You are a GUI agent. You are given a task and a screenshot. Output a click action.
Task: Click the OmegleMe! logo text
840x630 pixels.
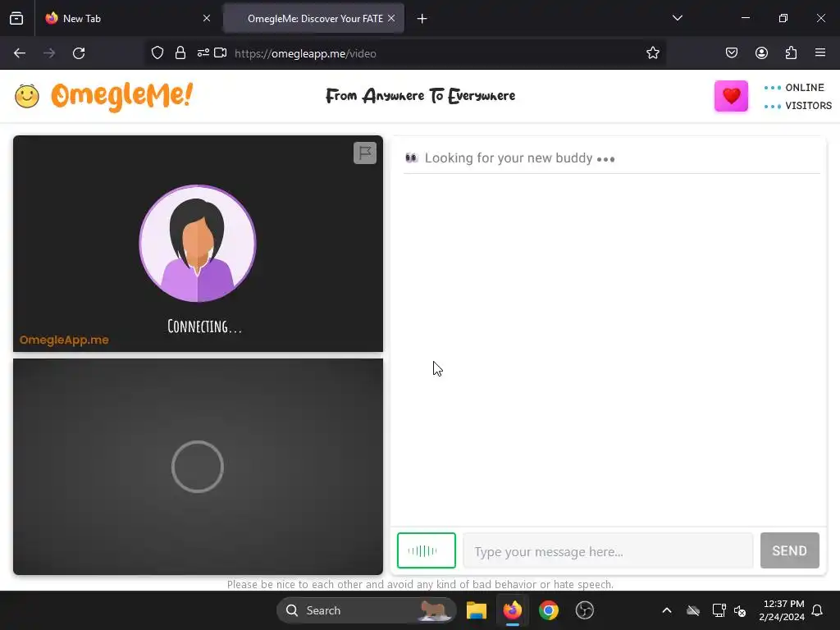[x=121, y=97]
